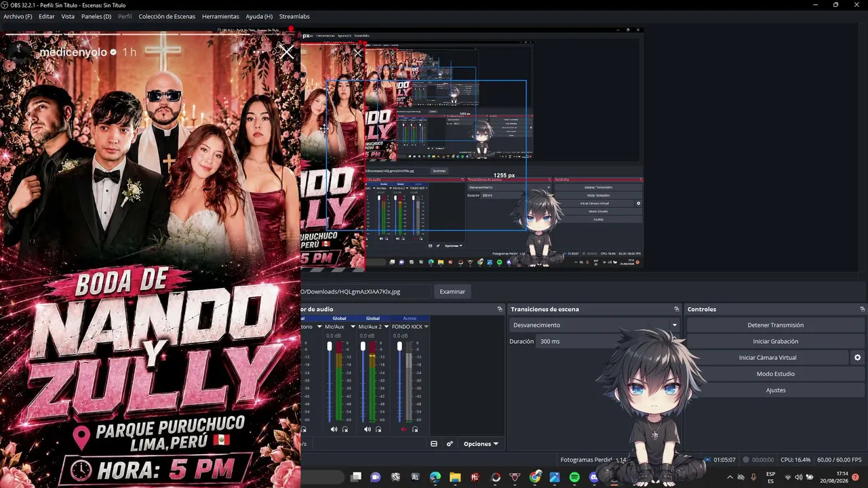
Task: Open Discord from taskbar
Action: pos(595,478)
